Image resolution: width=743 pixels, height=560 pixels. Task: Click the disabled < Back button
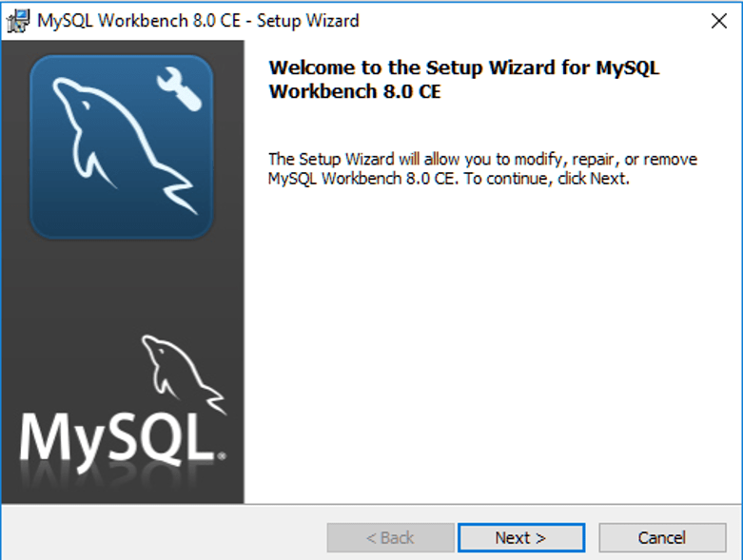(x=390, y=538)
